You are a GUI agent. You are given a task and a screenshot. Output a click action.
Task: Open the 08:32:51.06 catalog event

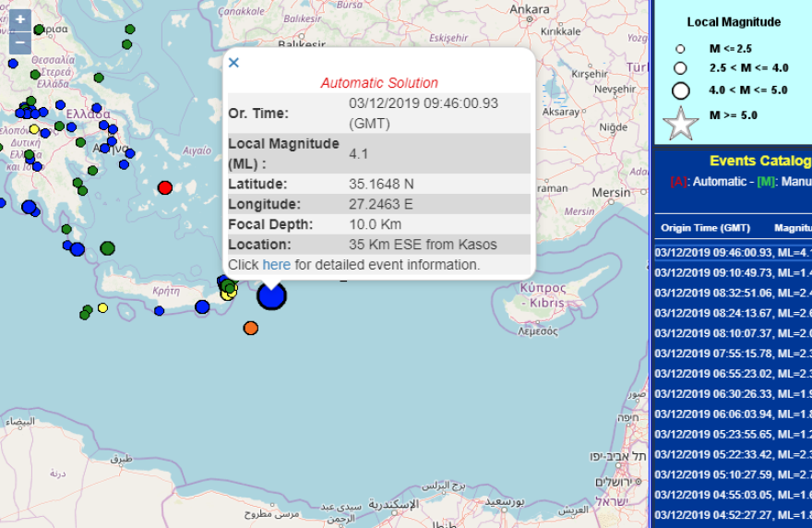click(733, 294)
